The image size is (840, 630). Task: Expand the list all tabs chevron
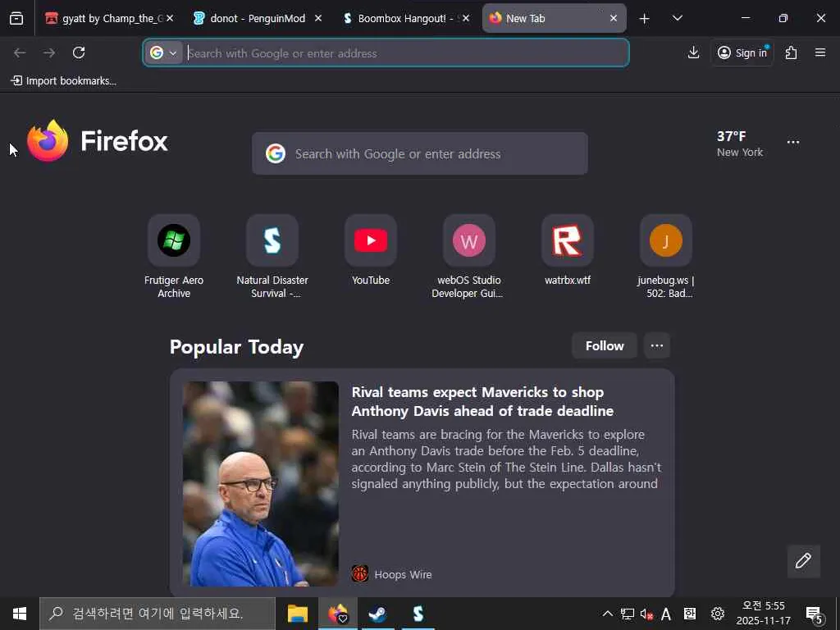tap(677, 18)
